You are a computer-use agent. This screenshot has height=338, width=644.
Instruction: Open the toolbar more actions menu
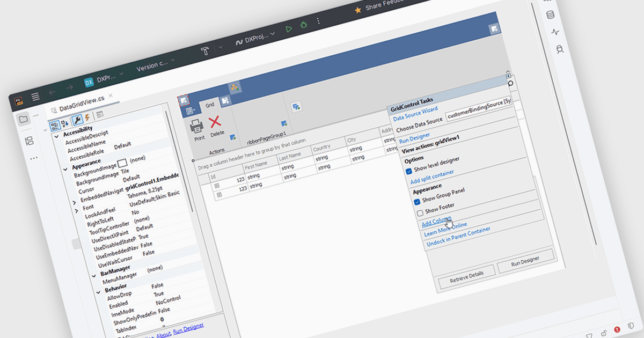point(318,21)
